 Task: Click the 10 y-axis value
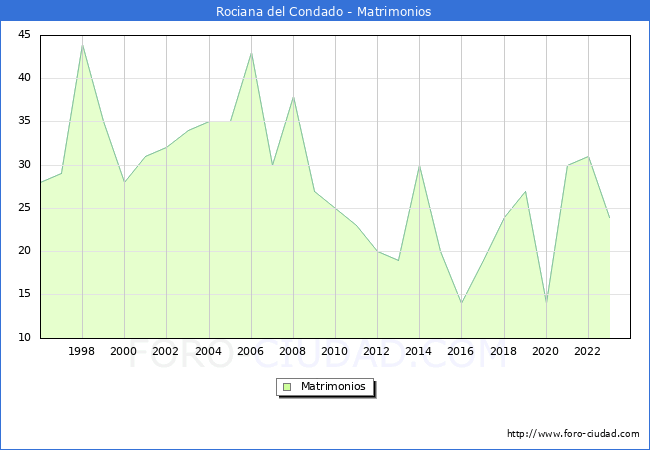[24, 337]
